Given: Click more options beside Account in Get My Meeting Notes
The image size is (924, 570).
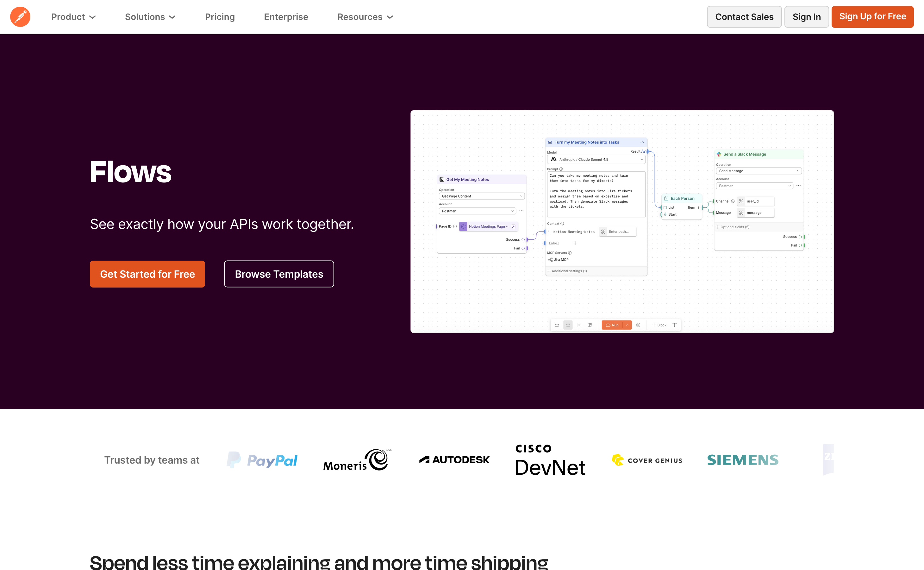Looking at the screenshot, I should click(x=521, y=211).
